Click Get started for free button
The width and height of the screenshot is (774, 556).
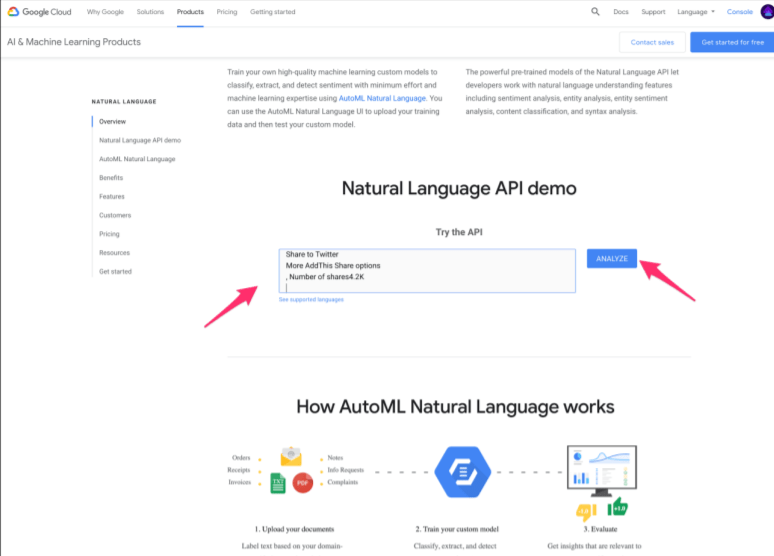(733, 42)
